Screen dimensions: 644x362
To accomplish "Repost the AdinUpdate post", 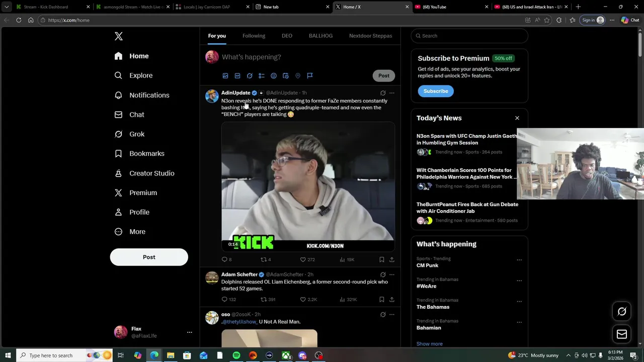I will pos(263,259).
